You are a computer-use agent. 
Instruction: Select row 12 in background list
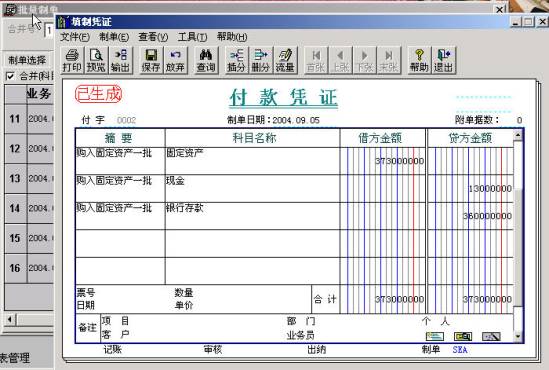pos(29,149)
